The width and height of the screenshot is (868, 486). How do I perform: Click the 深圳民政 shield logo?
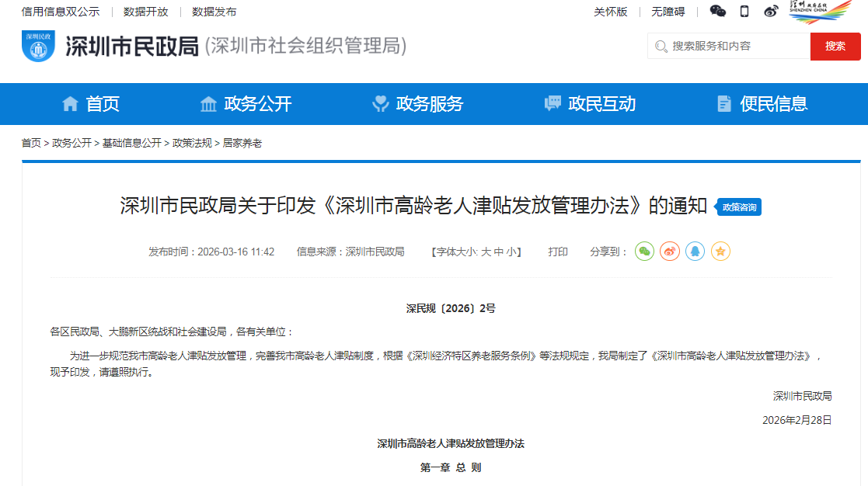pyautogui.click(x=38, y=46)
